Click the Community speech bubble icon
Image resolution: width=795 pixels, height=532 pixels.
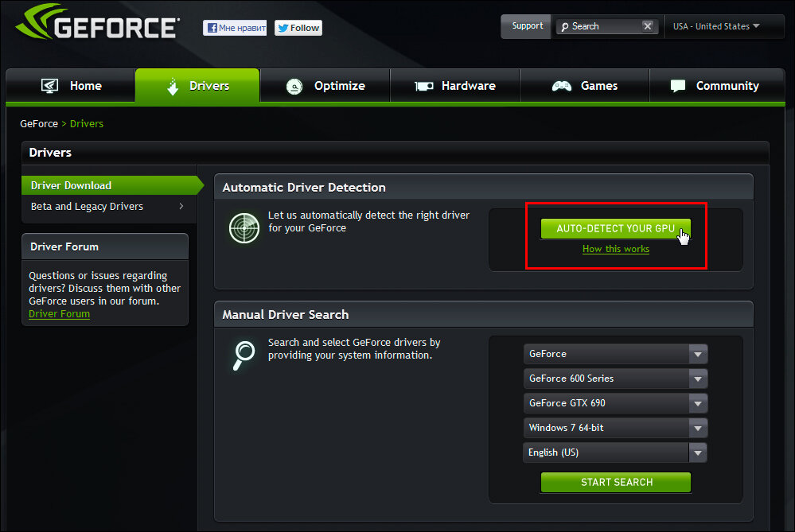(x=678, y=86)
